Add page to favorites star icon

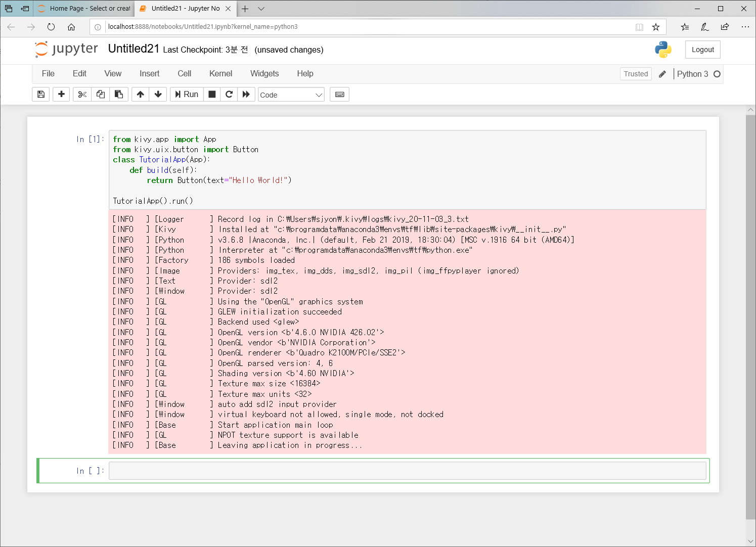tap(656, 27)
